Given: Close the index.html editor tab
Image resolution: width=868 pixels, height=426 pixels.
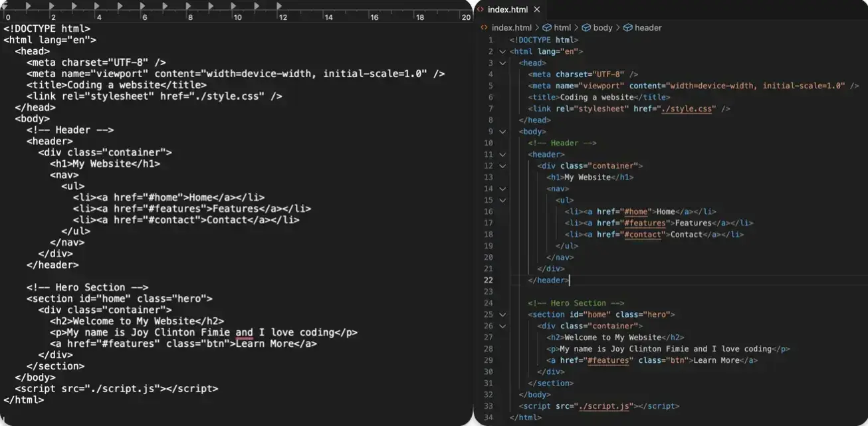Looking at the screenshot, I should click(x=536, y=10).
